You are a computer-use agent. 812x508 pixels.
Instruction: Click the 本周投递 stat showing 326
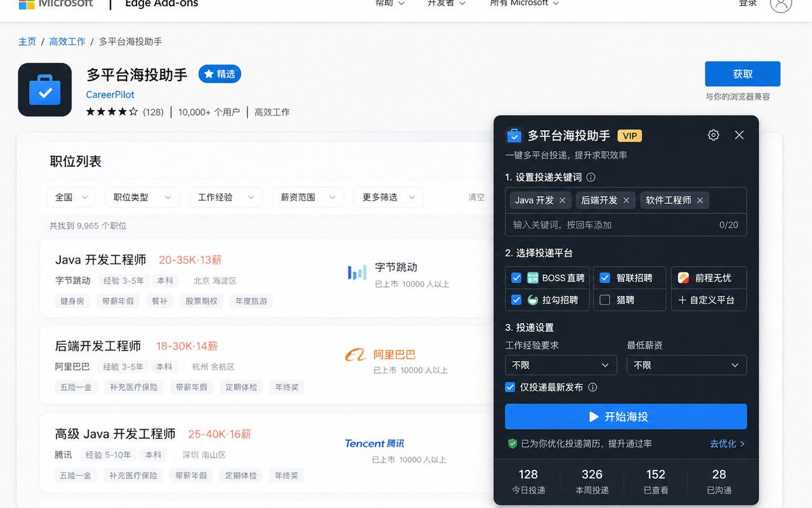tap(592, 481)
